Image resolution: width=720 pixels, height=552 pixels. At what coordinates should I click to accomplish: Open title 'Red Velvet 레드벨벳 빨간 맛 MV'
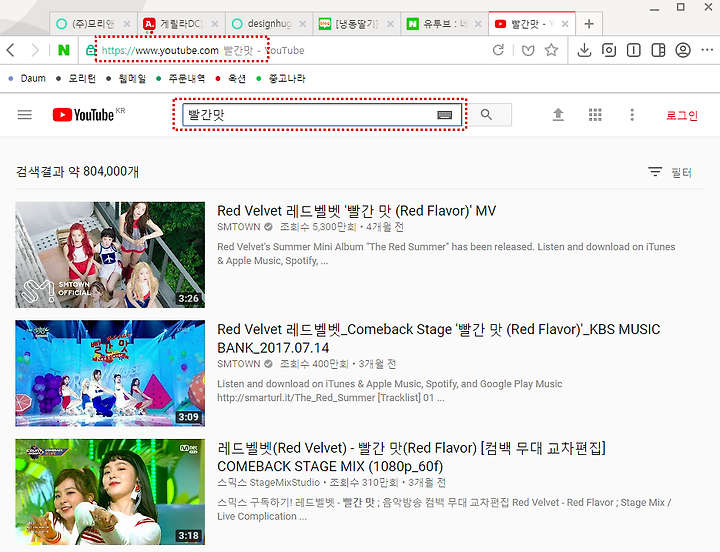[x=356, y=211]
